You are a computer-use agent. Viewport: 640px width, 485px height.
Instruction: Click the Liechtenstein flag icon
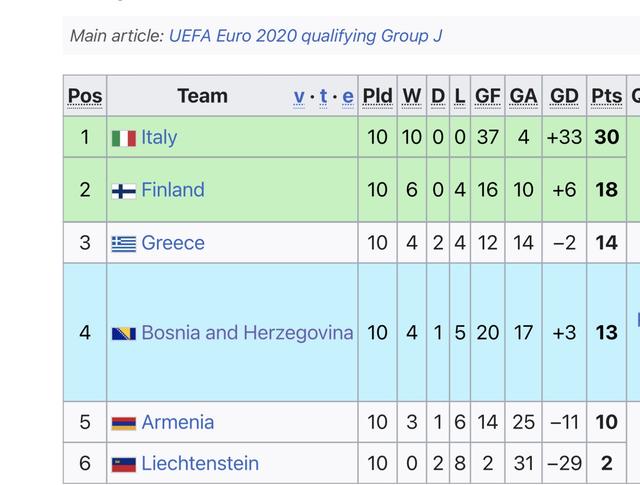coord(123,464)
